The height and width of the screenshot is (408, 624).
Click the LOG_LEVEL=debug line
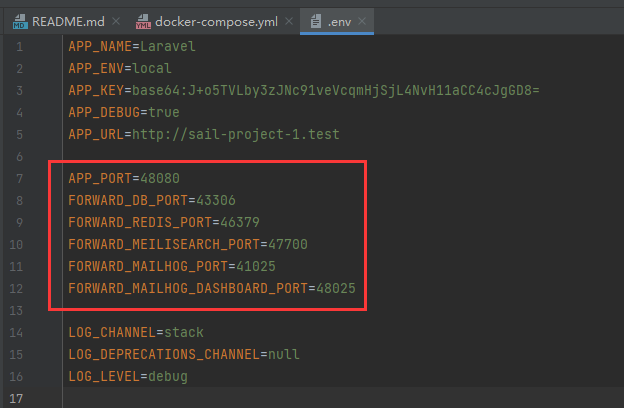128,376
